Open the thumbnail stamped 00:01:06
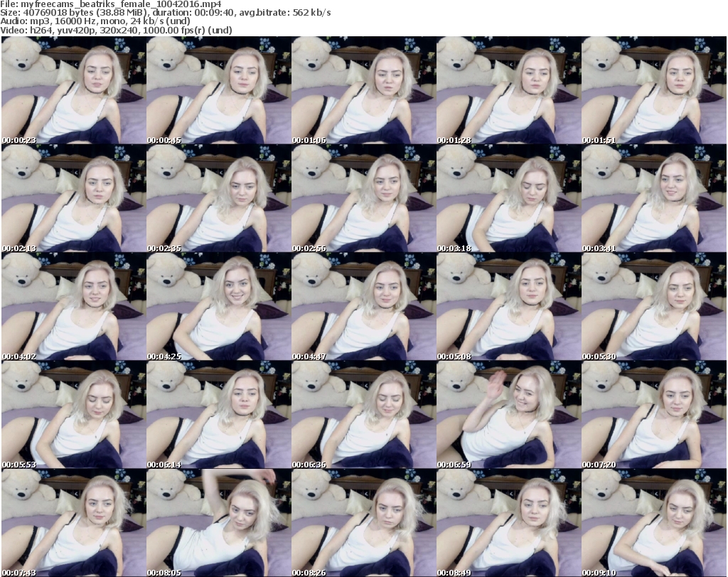The width and height of the screenshot is (728, 577). 363,90
